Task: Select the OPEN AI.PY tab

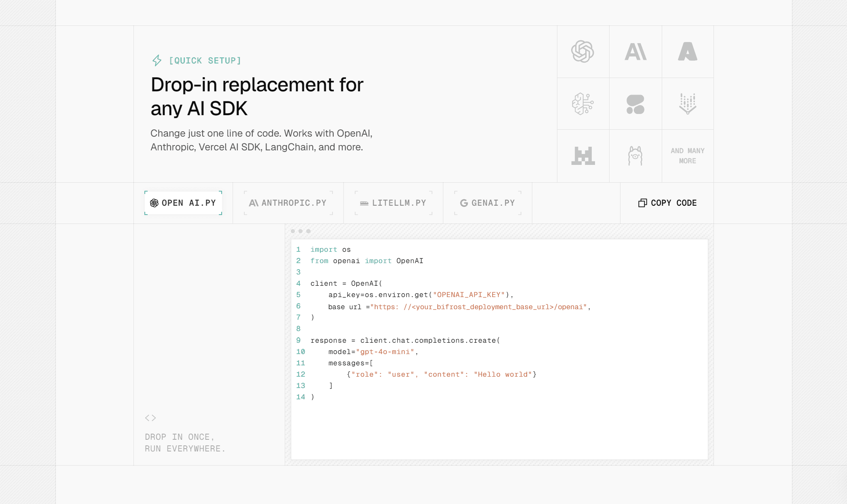Action: (x=183, y=203)
